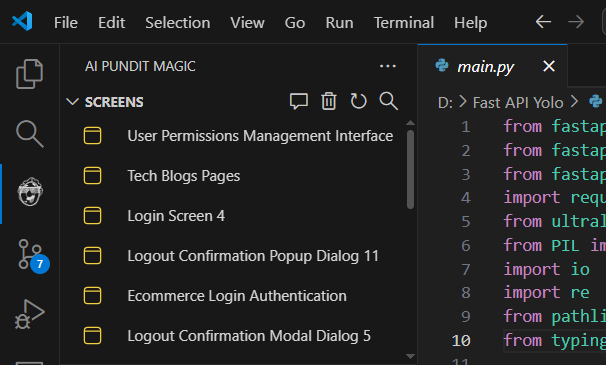Click the Screens list scrollbar thumb
The image size is (606, 365).
pyautogui.click(x=410, y=169)
